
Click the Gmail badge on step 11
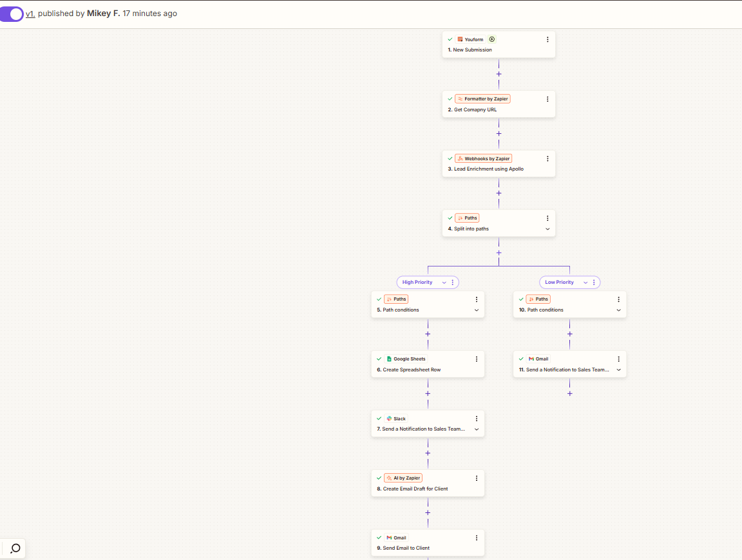[538, 359]
